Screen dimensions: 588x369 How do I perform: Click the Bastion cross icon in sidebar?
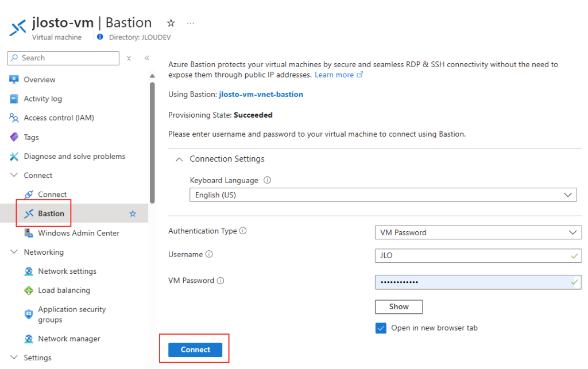pyautogui.click(x=29, y=213)
